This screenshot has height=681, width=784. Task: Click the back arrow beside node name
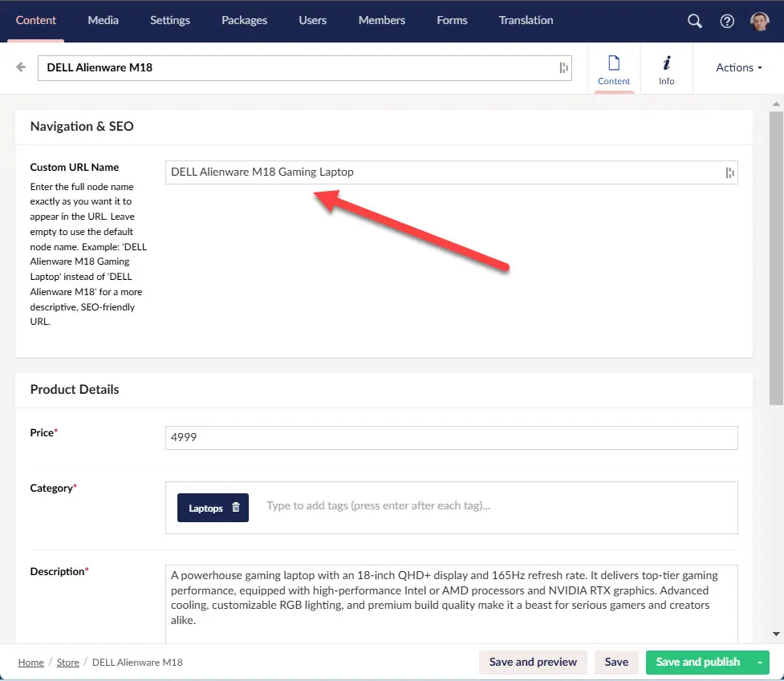21,67
